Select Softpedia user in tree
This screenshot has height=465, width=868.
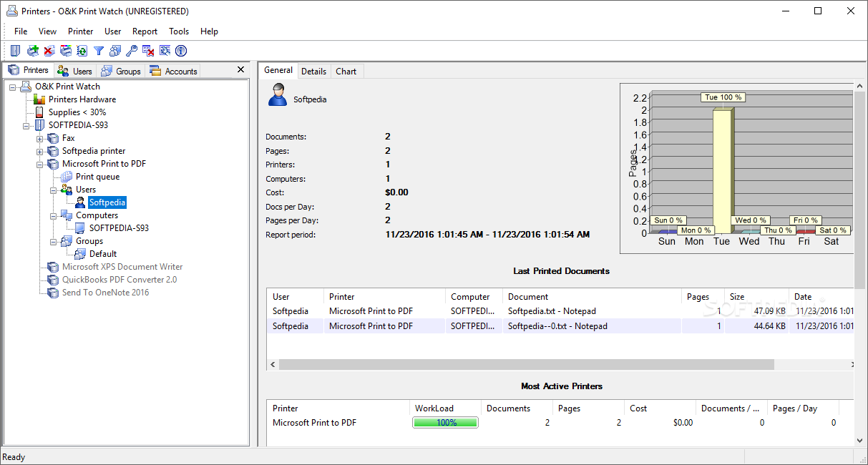pos(107,202)
